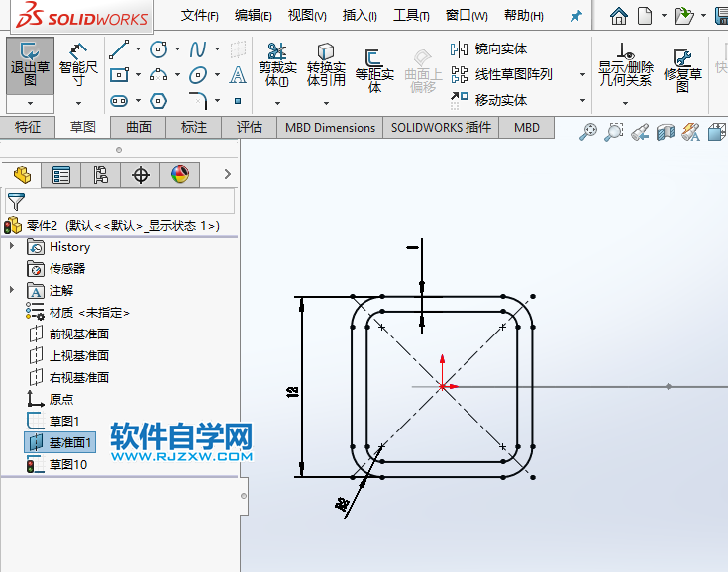Viewport: 728px width, 572px height.
Task: Select the 智能尺寸 smart dimension tool
Action: pyautogui.click(x=78, y=65)
